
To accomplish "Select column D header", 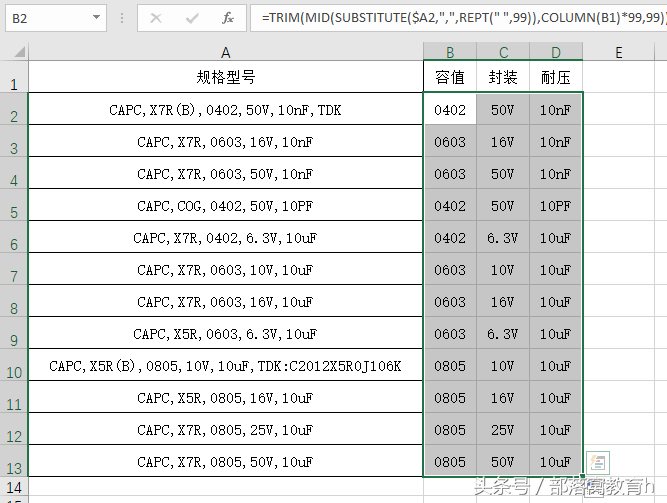I will 556,52.
